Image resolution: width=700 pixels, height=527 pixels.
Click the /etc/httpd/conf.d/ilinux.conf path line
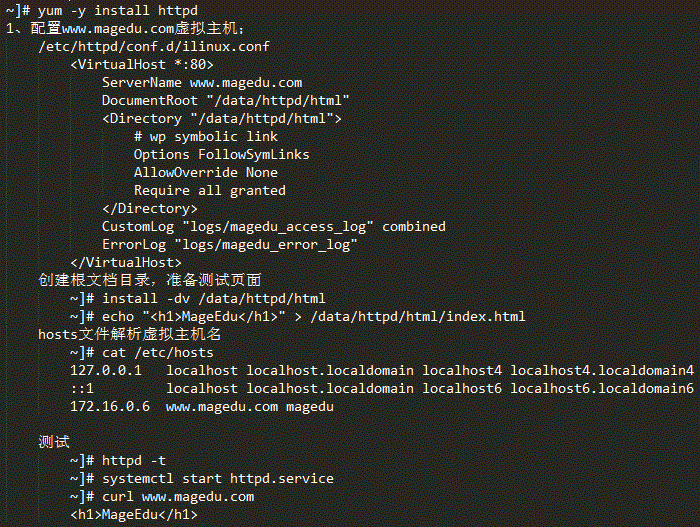pyautogui.click(x=154, y=46)
